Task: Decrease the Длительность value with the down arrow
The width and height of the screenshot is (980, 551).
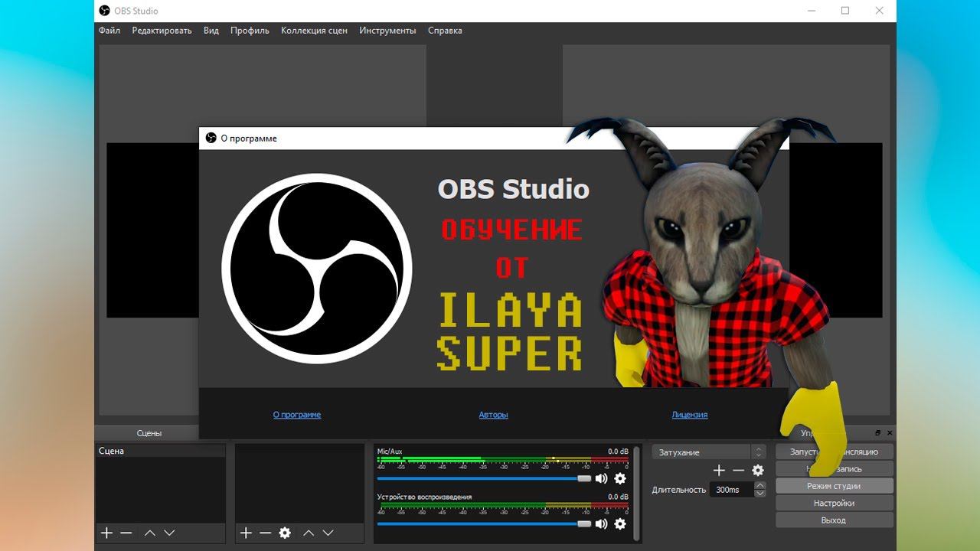Action: coord(759,494)
